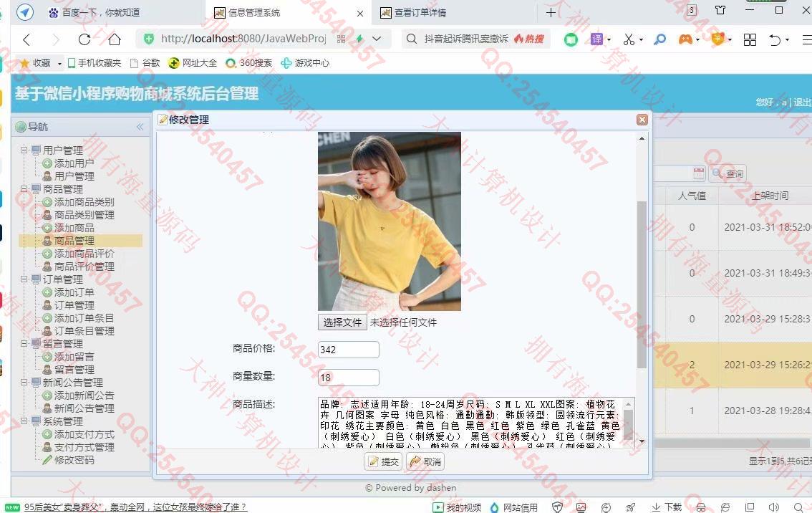Click the green shield security icon
This screenshot has width=812, height=513.
click(149, 39)
